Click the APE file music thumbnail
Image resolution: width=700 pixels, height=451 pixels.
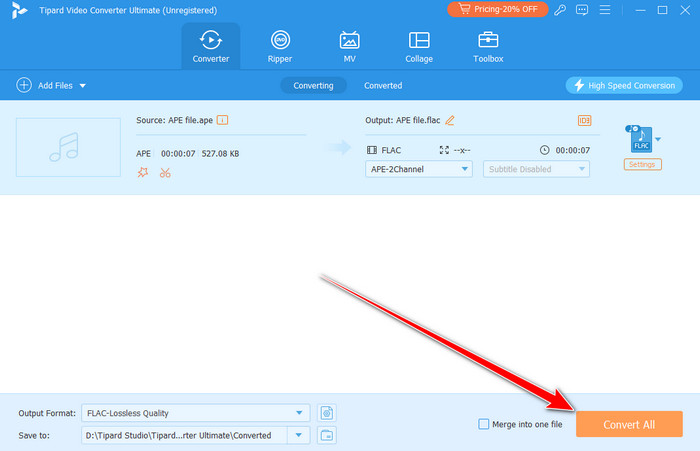68,147
